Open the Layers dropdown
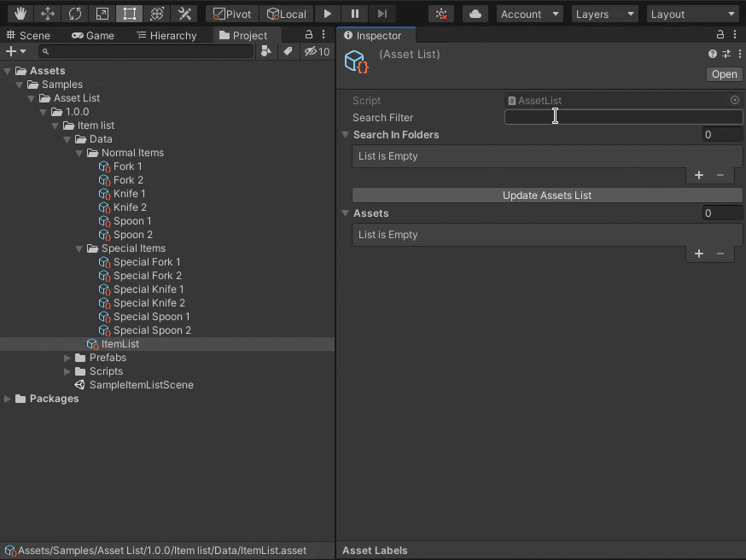 604,14
